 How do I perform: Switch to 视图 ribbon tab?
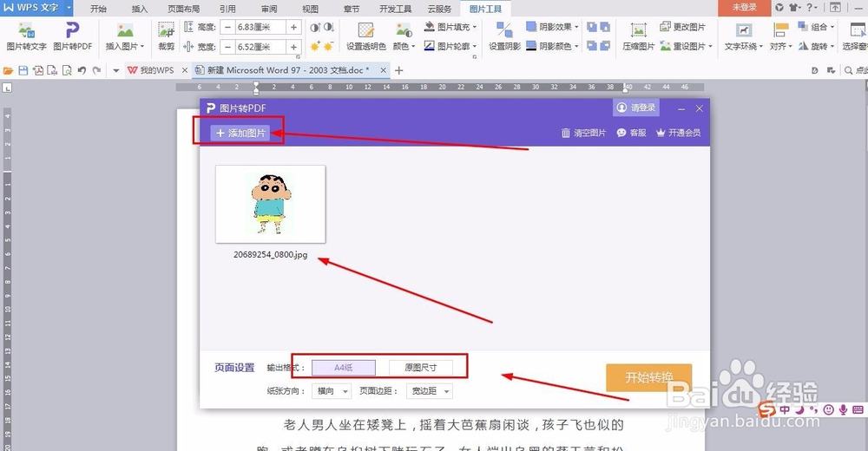click(x=310, y=9)
